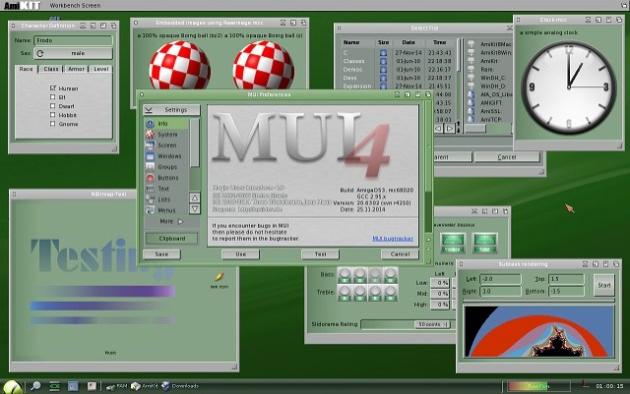Open the AmiKit drive taskbar shortcut
The height and width of the screenshot is (394, 630).
[x=144, y=386]
